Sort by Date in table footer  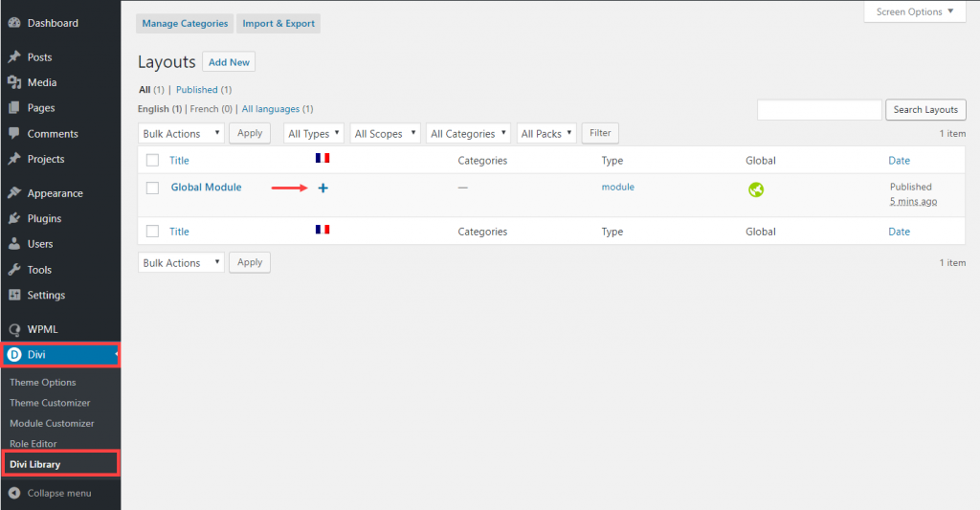(900, 232)
